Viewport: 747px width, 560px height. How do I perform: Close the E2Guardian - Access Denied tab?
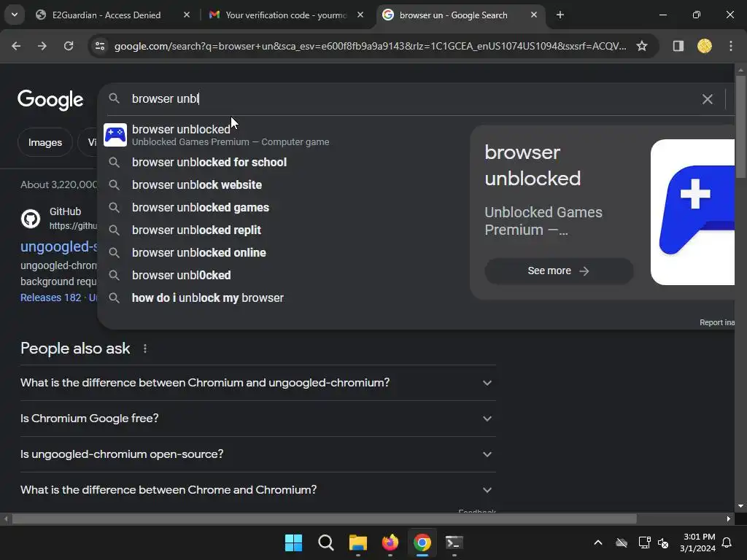click(x=187, y=15)
